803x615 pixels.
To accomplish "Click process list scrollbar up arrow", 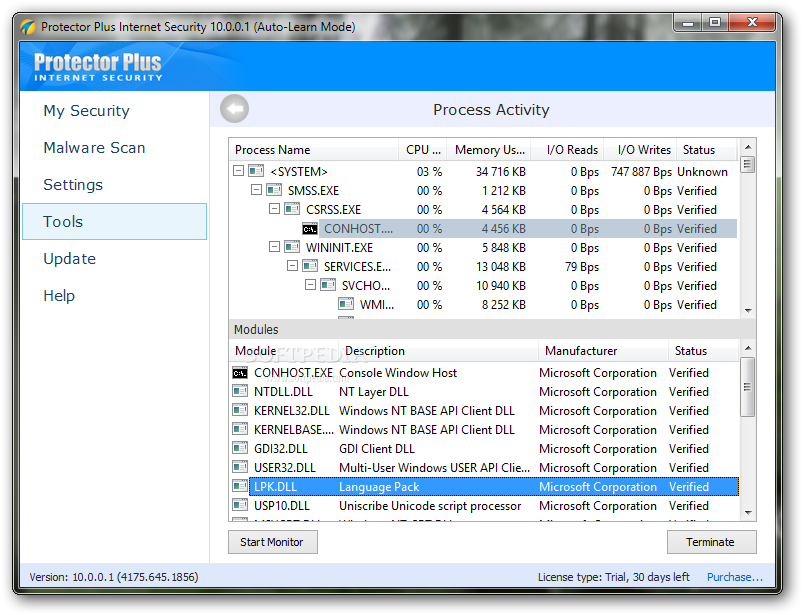I will point(748,147).
